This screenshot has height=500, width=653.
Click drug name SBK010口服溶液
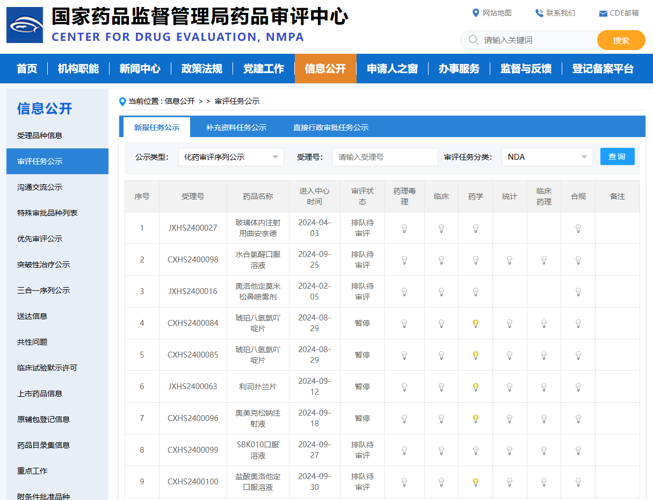pos(258,450)
